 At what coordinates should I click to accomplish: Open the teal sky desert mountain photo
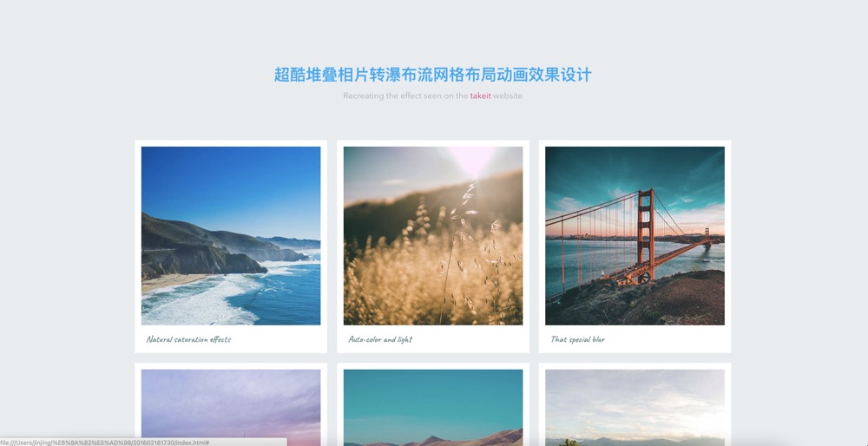[433, 407]
